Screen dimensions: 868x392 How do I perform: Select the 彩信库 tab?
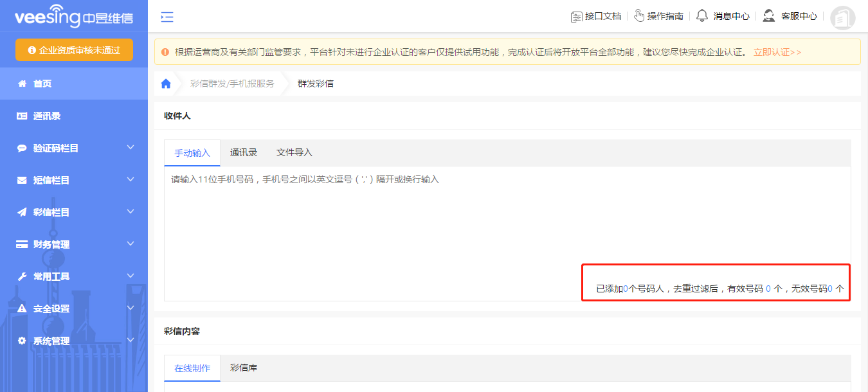click(x=244, y=368)
